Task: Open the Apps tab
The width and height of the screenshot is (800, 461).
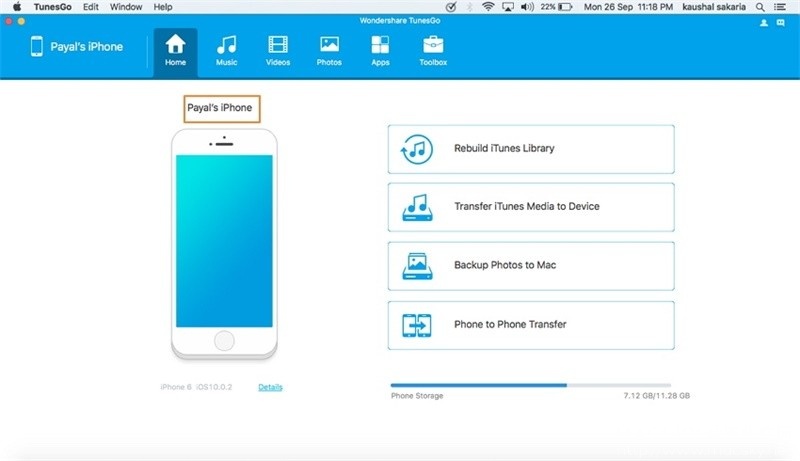Action: click(380, 51)
